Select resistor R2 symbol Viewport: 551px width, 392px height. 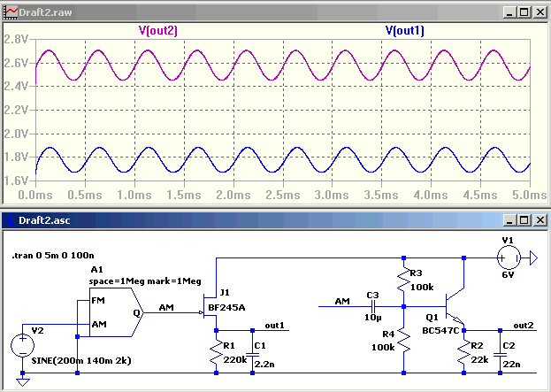pos(463,351)
